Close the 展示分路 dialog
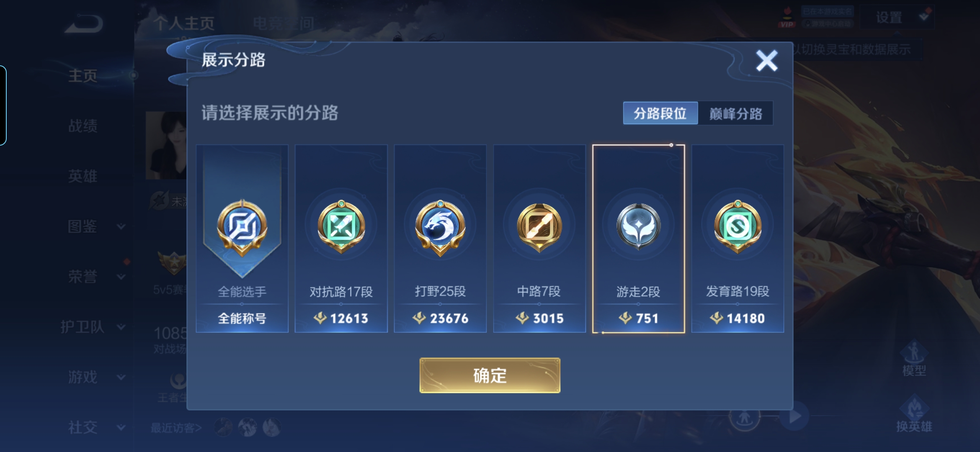980x452 pixels. coord(766,61)
